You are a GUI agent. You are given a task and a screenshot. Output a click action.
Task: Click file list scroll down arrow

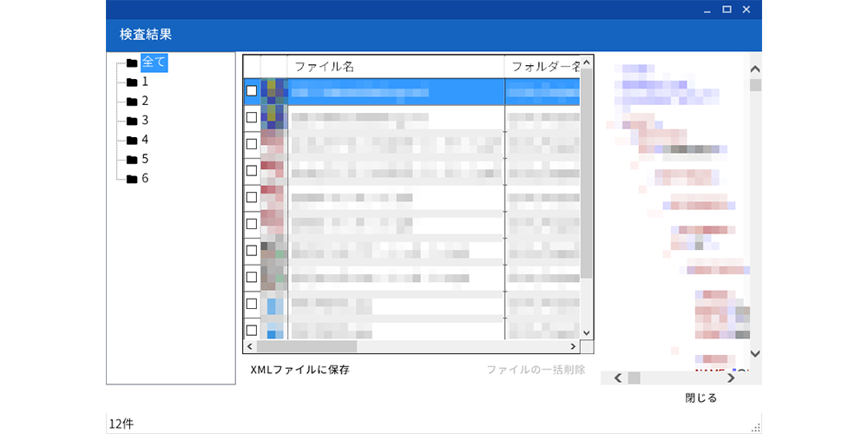587,333
